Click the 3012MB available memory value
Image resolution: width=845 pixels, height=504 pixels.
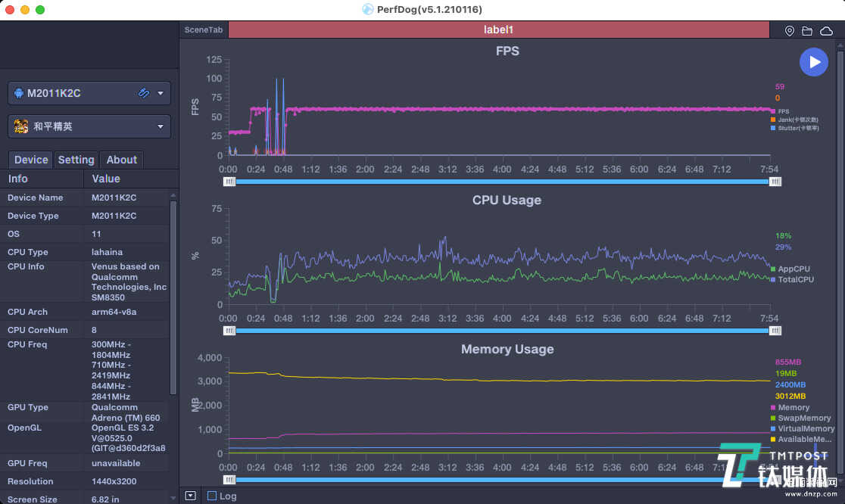[790, 397]
